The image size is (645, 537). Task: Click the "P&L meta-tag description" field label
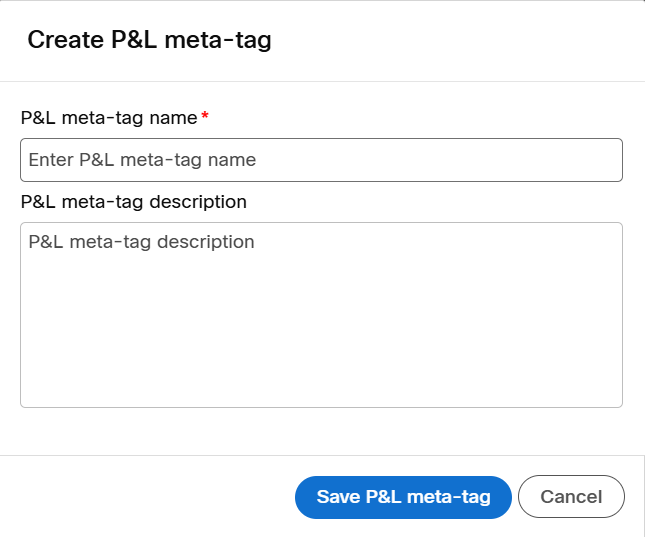(x=133, y=202)
